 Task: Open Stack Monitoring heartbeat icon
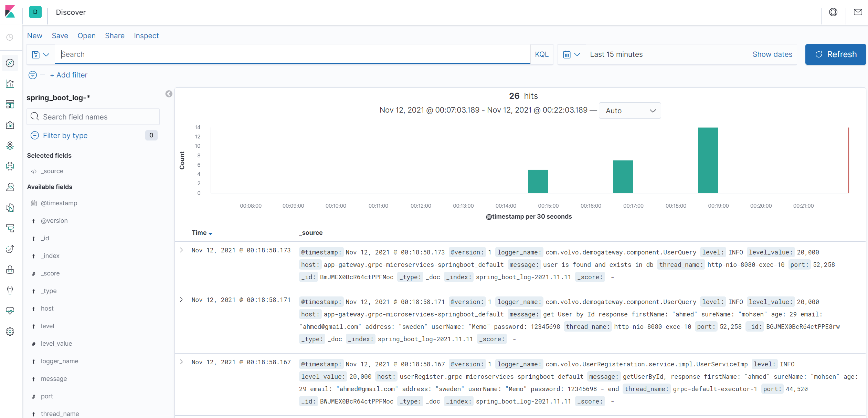coord(10,311)
